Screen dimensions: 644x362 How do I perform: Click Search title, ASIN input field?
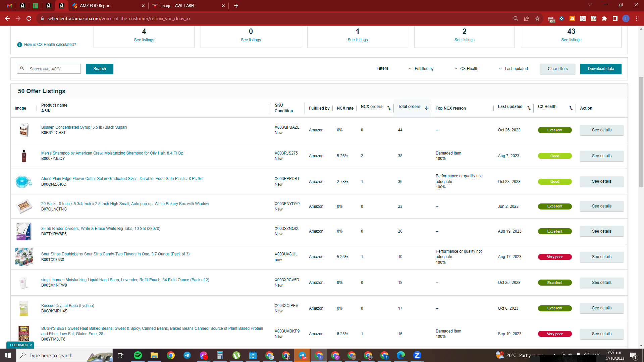54,69
